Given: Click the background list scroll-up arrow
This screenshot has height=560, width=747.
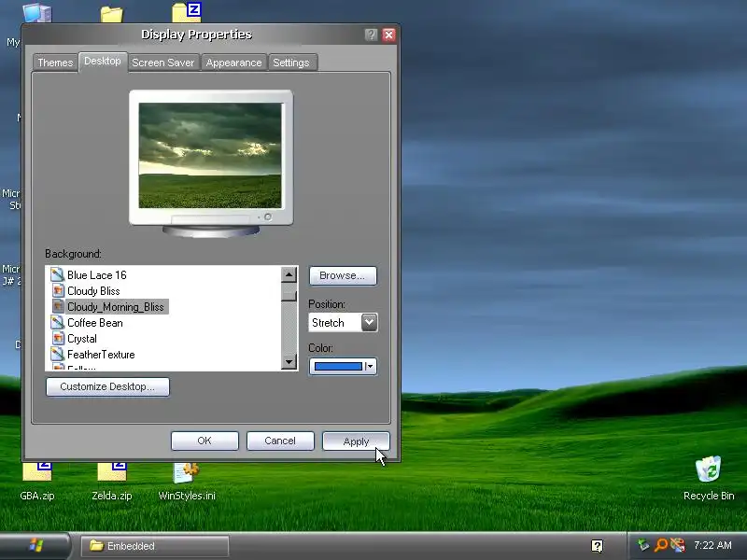Looking at the screenshot, I should 289,274.
